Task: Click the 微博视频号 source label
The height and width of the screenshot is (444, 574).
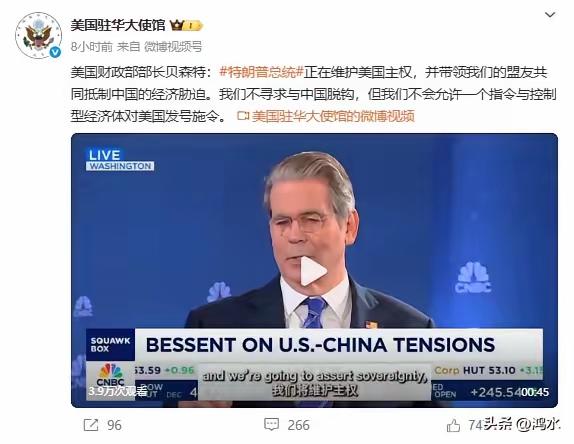Action: pyautogui.click(x=173, y=46)
